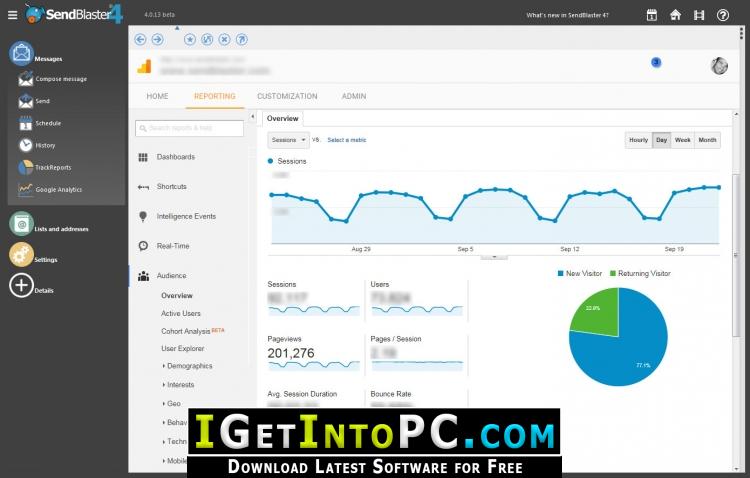Click in Search reports & help field
Screen dimensions: 750x478
click(189, 128)
